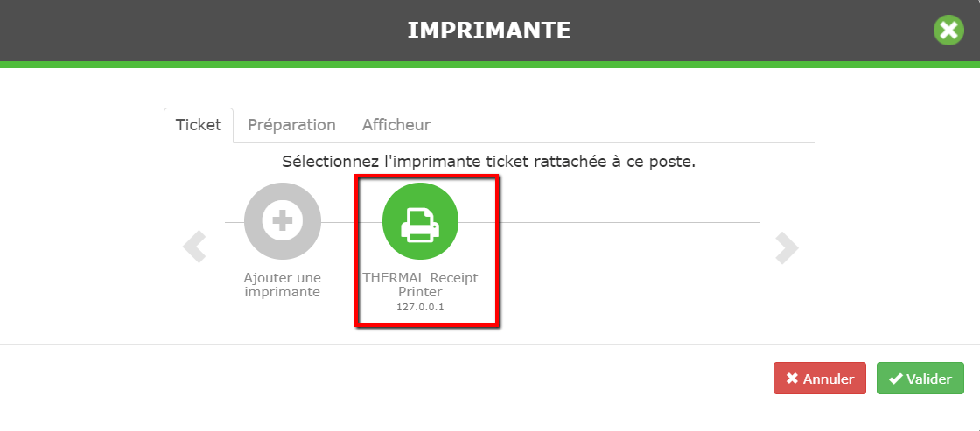
Task: Select the Ticket tab
Action: [199, 125]
